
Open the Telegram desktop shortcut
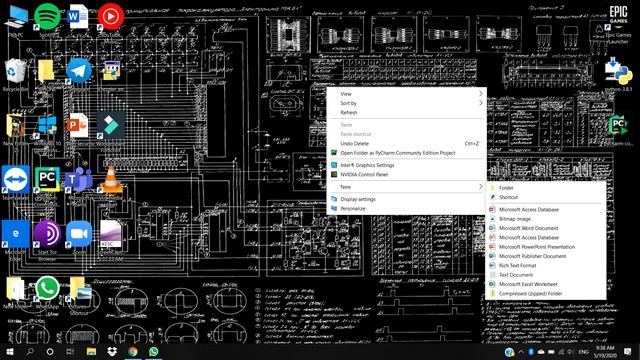pyautogui.click(x=79, y=71)
